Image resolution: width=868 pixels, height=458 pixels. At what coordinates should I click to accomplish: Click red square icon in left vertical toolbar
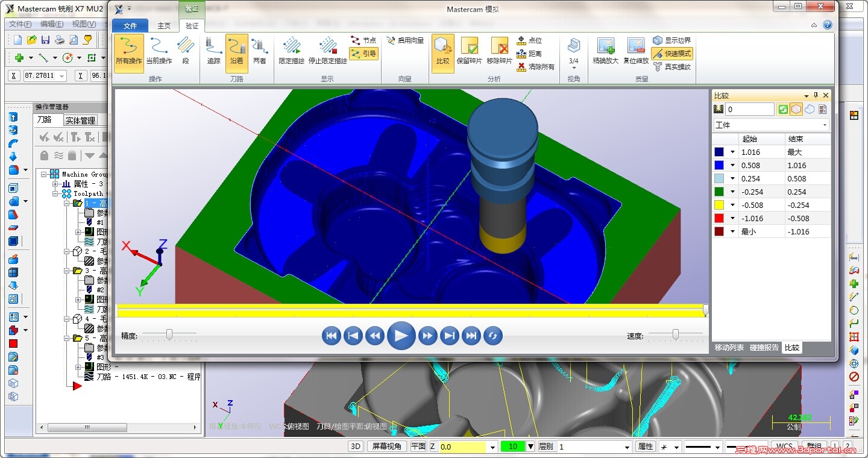(x=13, y=343)
